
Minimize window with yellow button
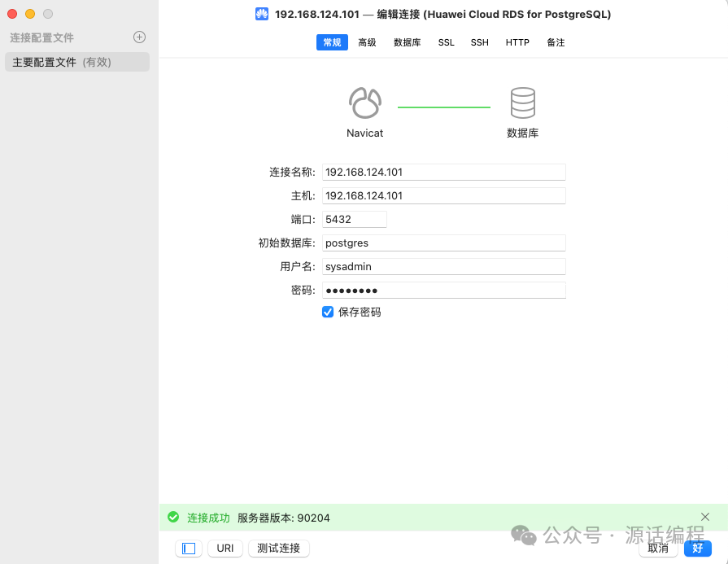tap(30, 14)
